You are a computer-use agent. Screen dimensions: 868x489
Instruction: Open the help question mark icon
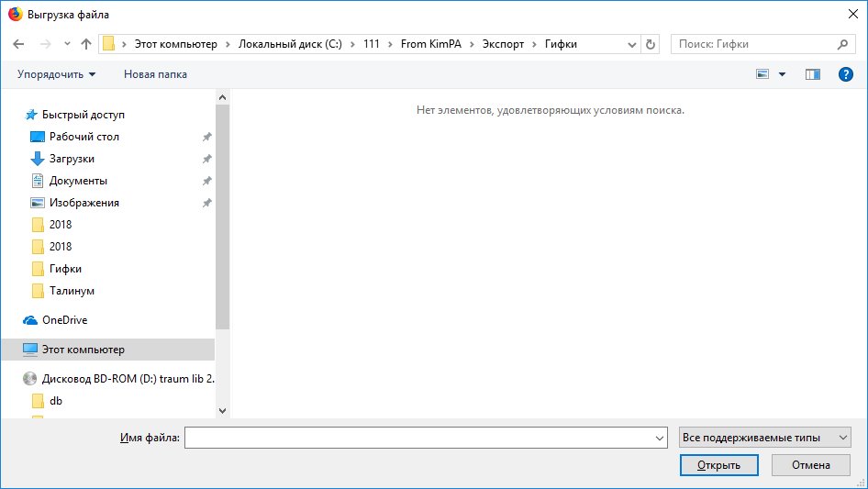846,74
